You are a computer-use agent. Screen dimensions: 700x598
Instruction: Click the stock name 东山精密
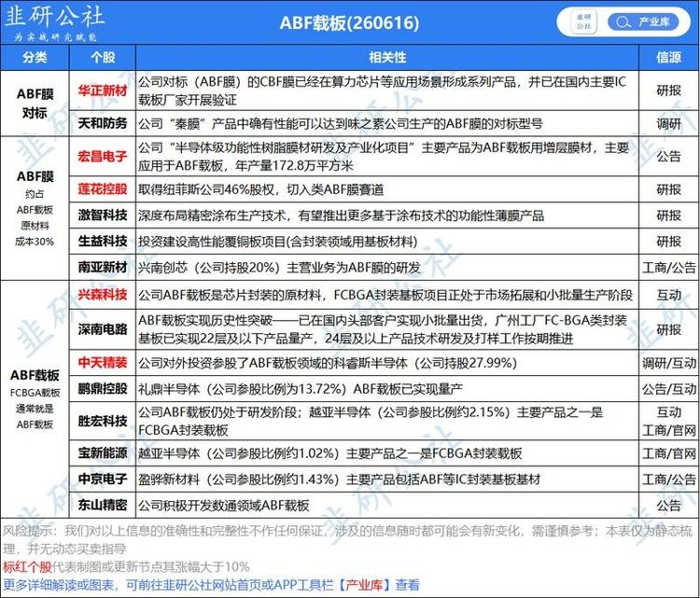103,506
